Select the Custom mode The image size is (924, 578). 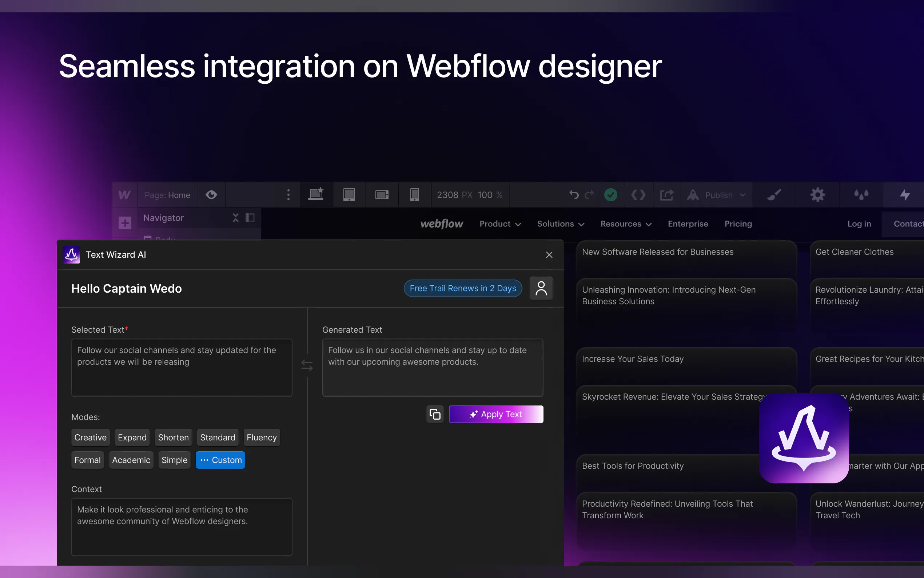point(220,460)
